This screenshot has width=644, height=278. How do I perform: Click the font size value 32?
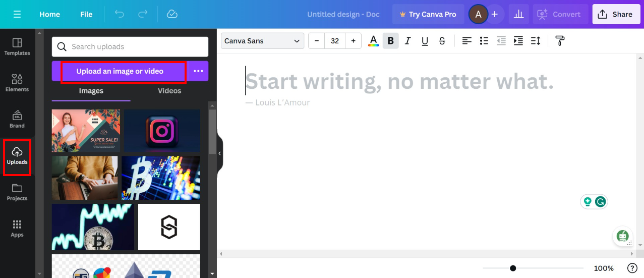pyautogui.click(x=335, y=41)
